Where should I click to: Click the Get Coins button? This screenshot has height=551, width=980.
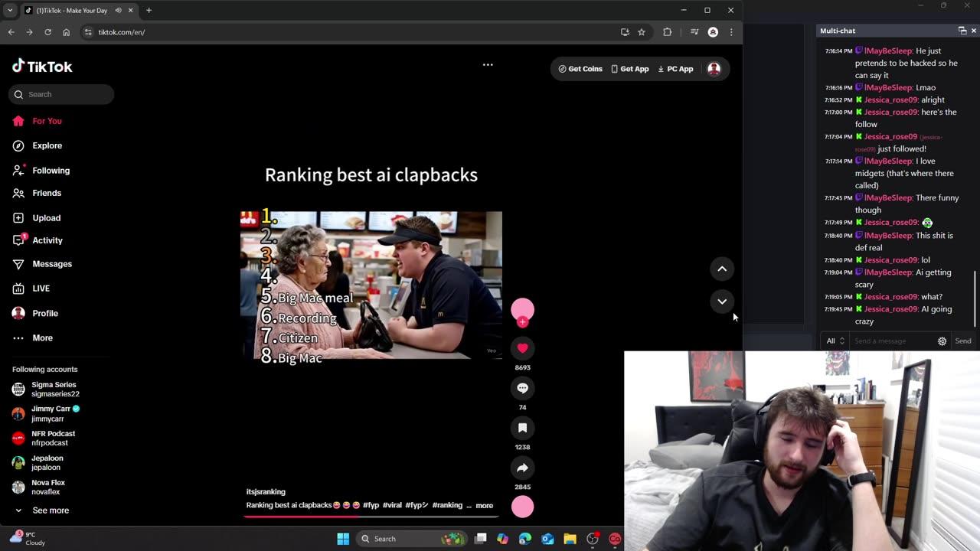pos(580,69)
